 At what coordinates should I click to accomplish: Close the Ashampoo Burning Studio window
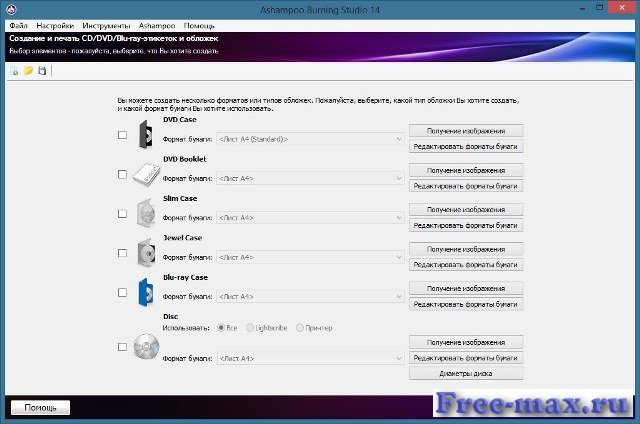click(622, 7)
